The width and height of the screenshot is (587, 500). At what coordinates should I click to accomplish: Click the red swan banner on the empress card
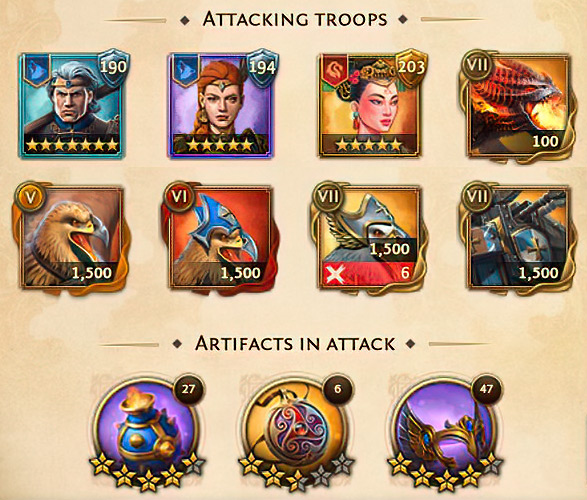(335, 70)
